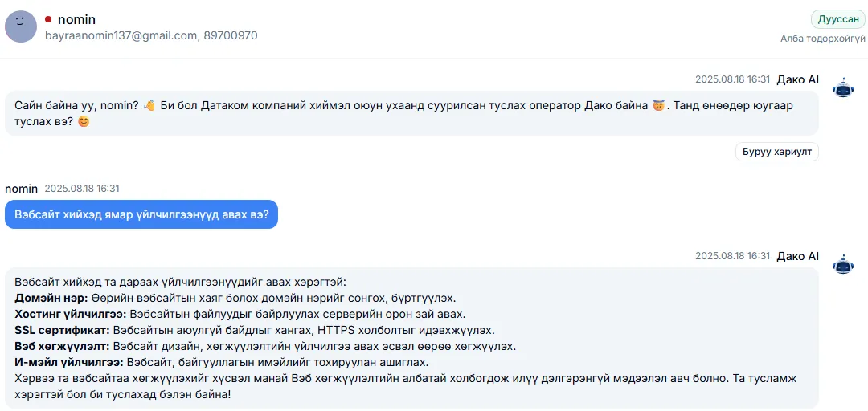Screen dimensions: 868x411
Task: Click the Буруу хариулт button
Action: [776, 152]
